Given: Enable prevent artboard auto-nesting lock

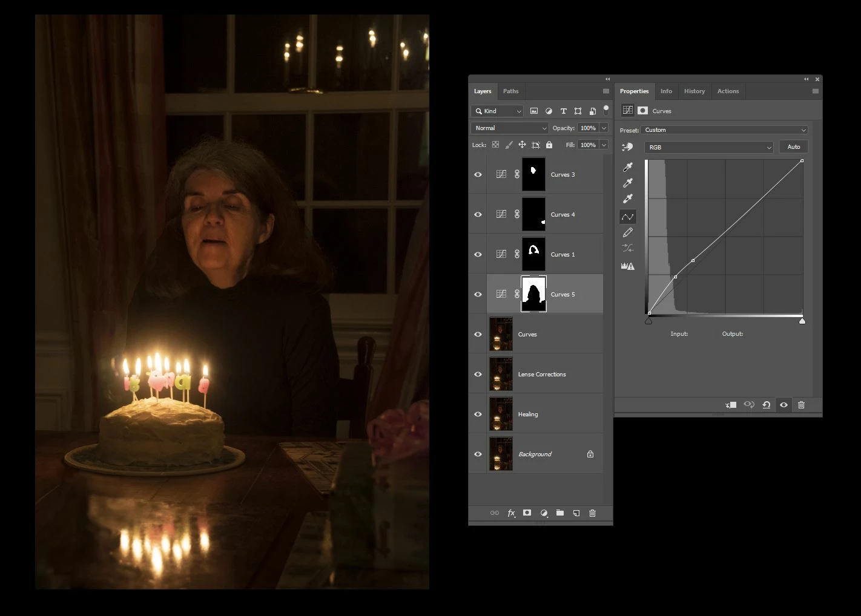Looking at the screenshot, I should (x=535, y=145).
